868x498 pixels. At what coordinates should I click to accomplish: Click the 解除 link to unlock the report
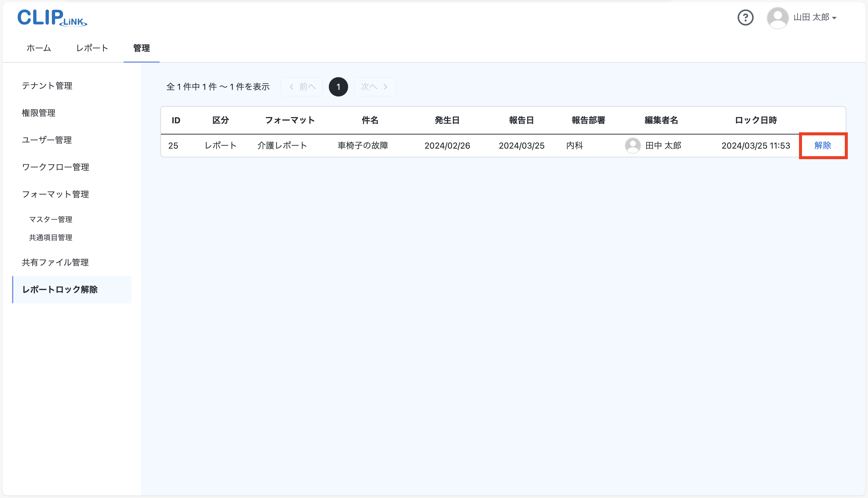[x=822, y=145]
